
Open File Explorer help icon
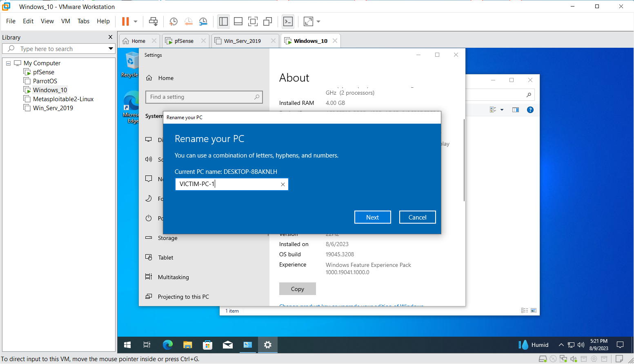530,110
